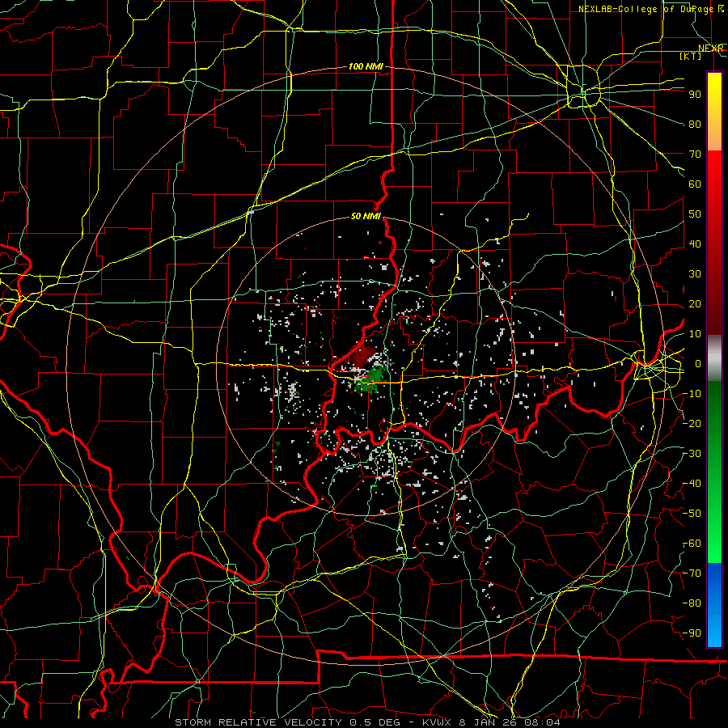Click the NEXR label above the scale
Screen dimensions: 728x728
pos(710,49)
